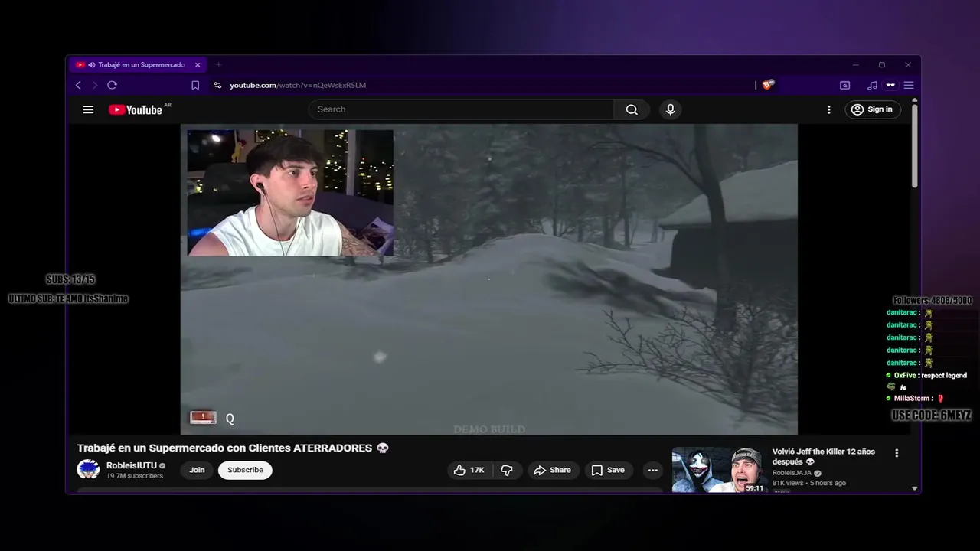The height and width of the screenshot is (551, 980).
Task: Go back with browser back arrow
Action: pos(78,85)
